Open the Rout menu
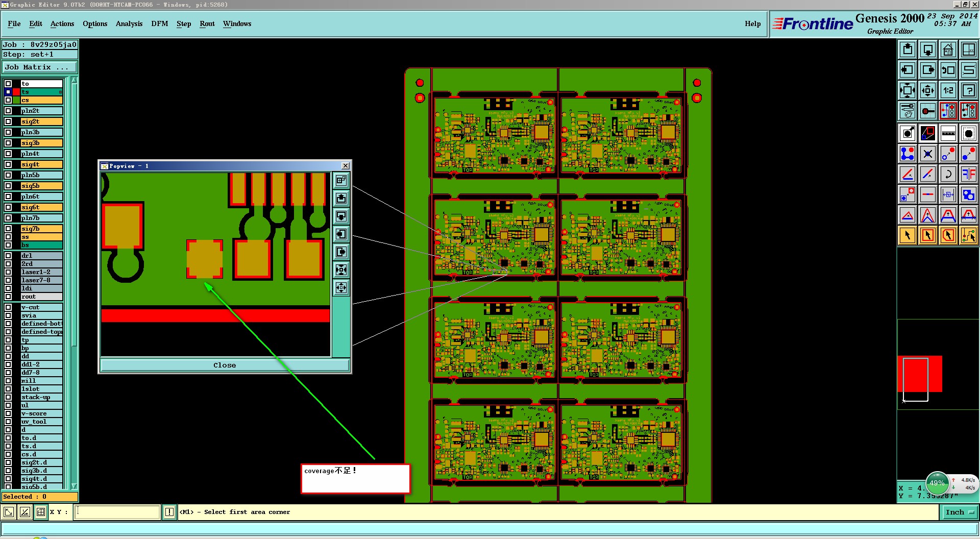 point(207,23)
